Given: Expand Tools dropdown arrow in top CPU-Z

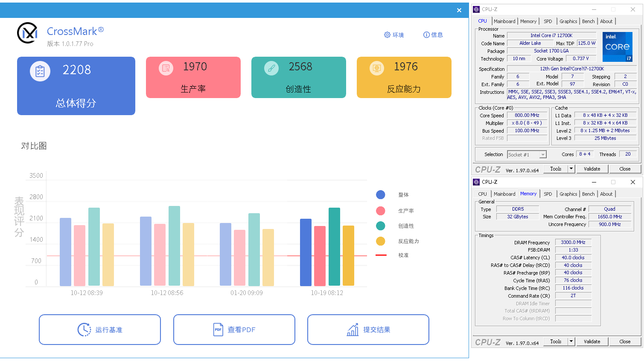Looking at the screenshot, I should tap(571, 169).
